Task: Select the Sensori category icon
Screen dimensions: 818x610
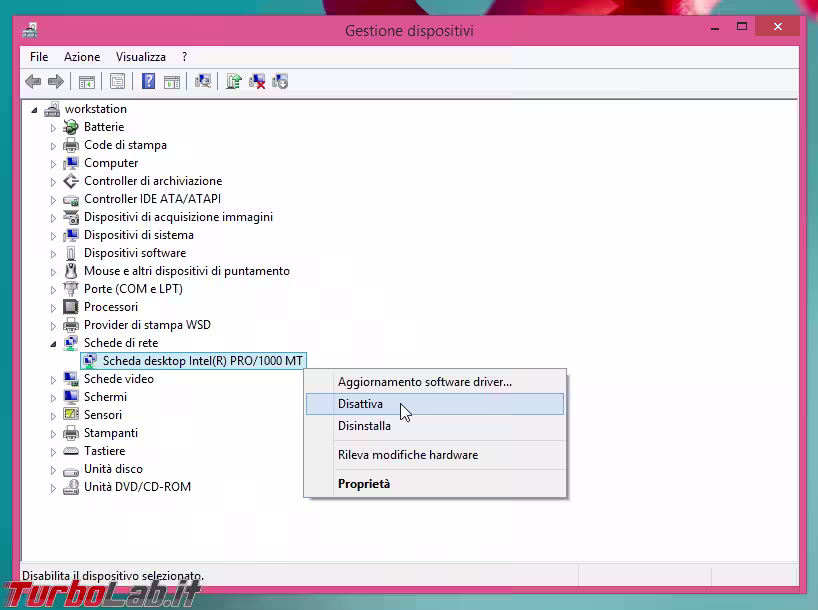Action: pyautogui.click(x=70, y=414)
